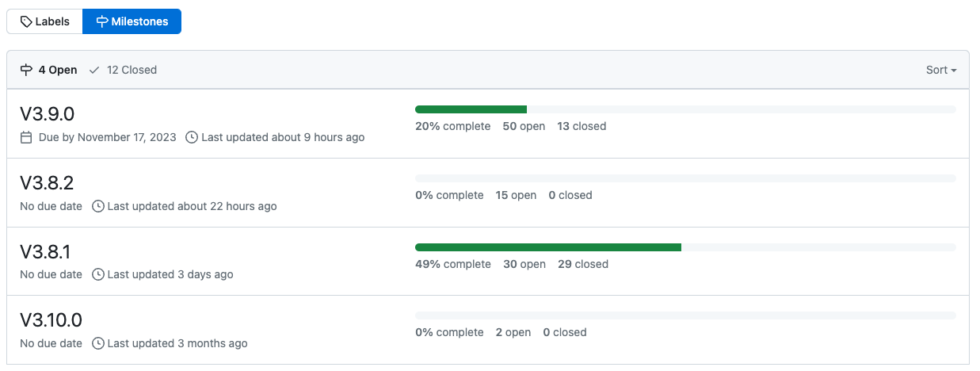The width and height of the screenshot is (980, 371).
Task: Click the clock icon under V3.9.0
Action: tap(192, 137)
